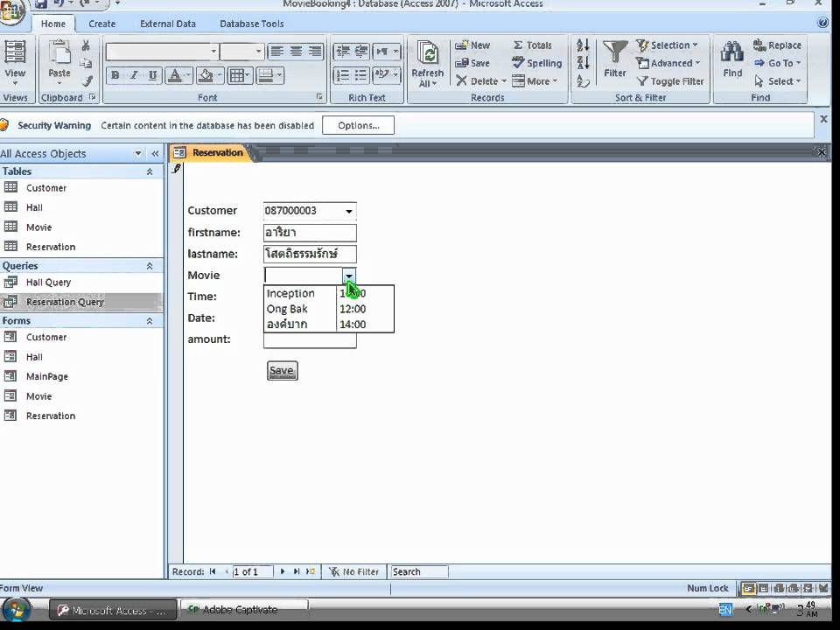Toggle italic formatting in Font group
The width and height of the screenshot is (840, 630).
click(x=134, y=75)
